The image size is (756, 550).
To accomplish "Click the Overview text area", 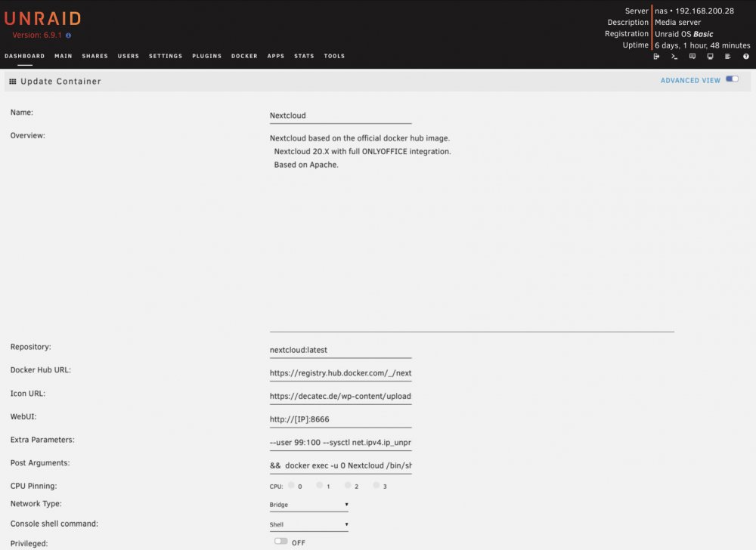I will click(x=472, y=232).
